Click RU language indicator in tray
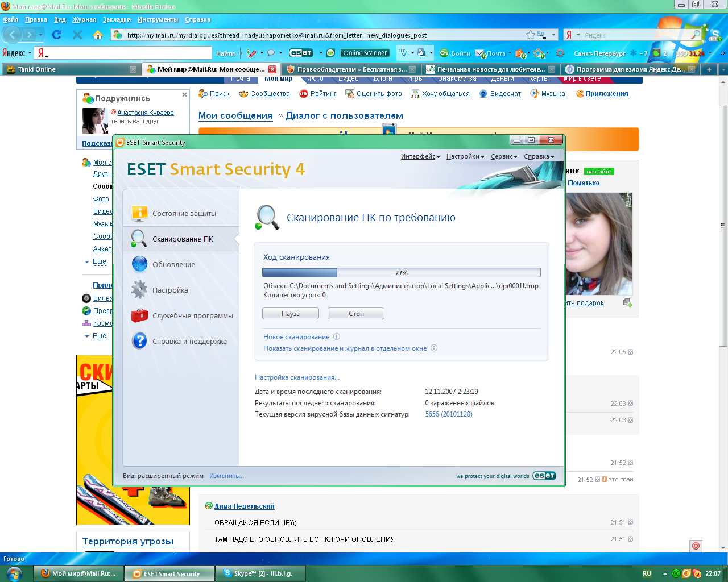Viewport: 728px width, 582px height. tap(647, 573)
